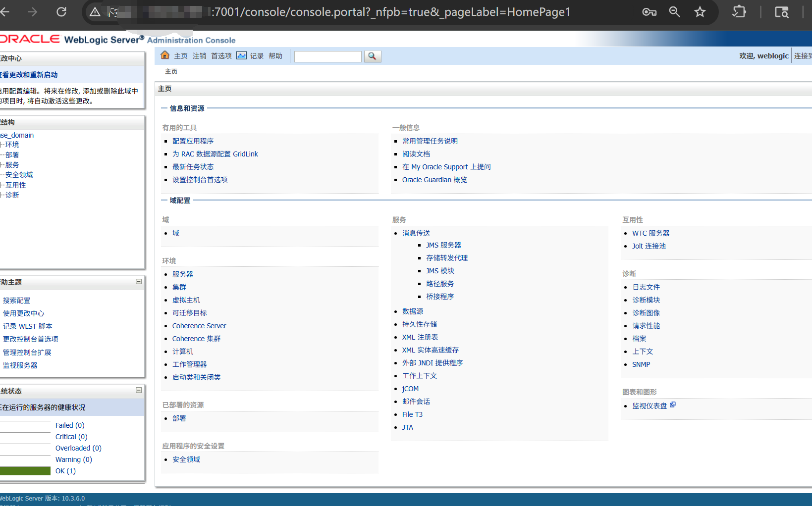Click the green OK health bar

coord(25,471)
